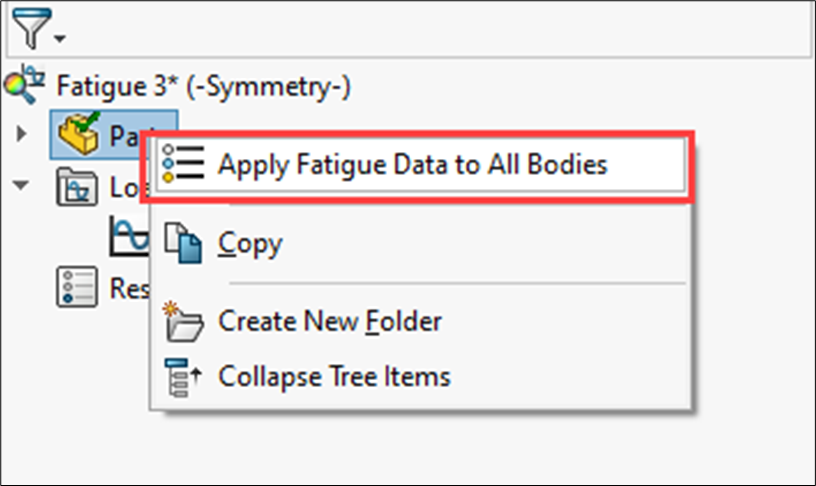The width and height of the screenshot is (816, 486).
Task: Choose Copy from the context menu
Action: (250, 242)
